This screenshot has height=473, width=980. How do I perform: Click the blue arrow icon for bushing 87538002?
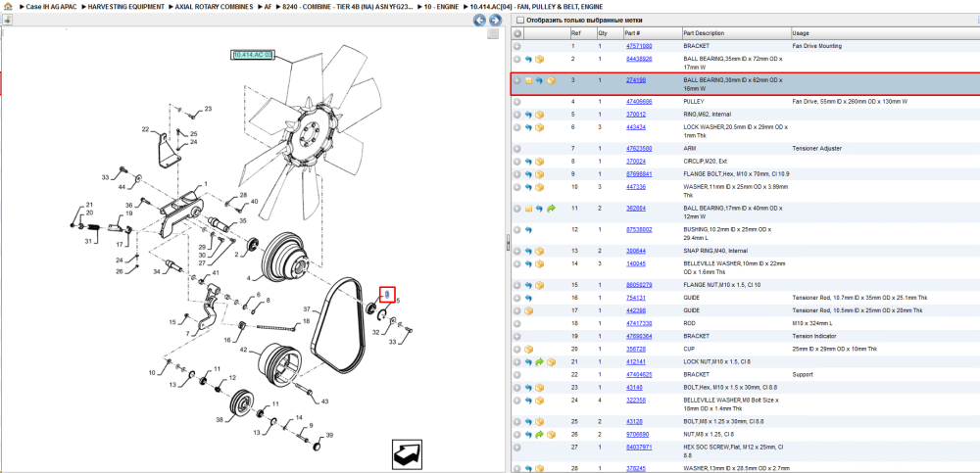(528, 230)
